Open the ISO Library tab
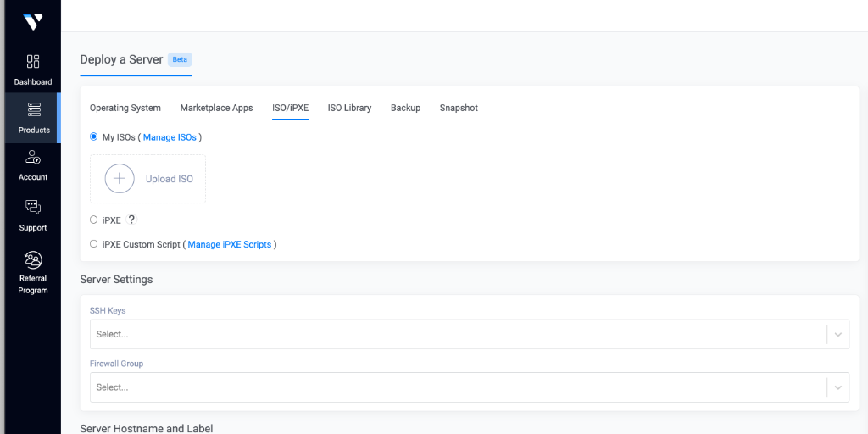This screenshot has height=434, width=868. (x=349, y=108)
